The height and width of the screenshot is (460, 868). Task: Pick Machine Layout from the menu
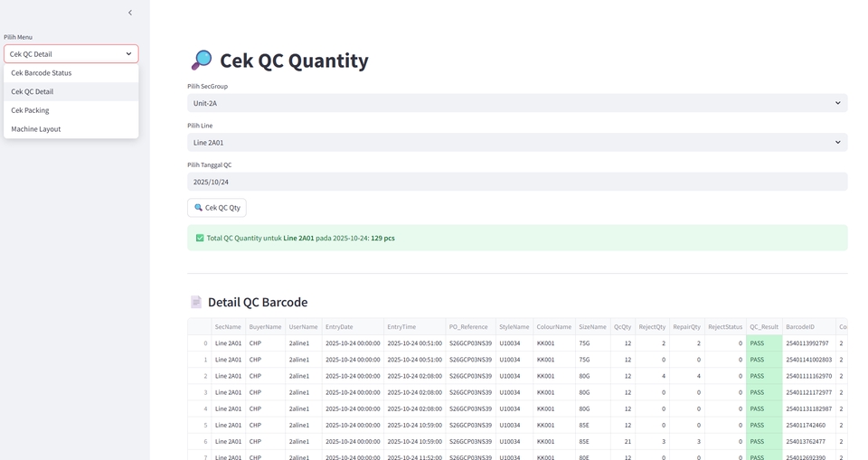36,129
